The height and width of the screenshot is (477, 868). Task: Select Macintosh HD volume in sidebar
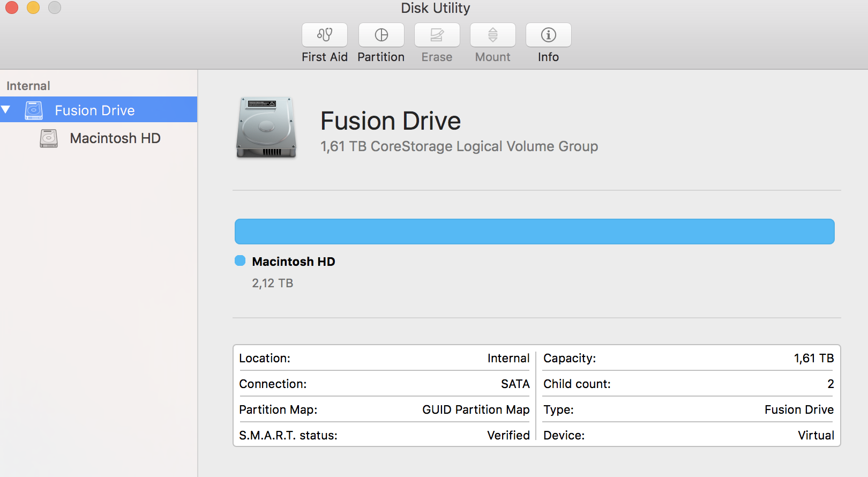click(99, 138)
